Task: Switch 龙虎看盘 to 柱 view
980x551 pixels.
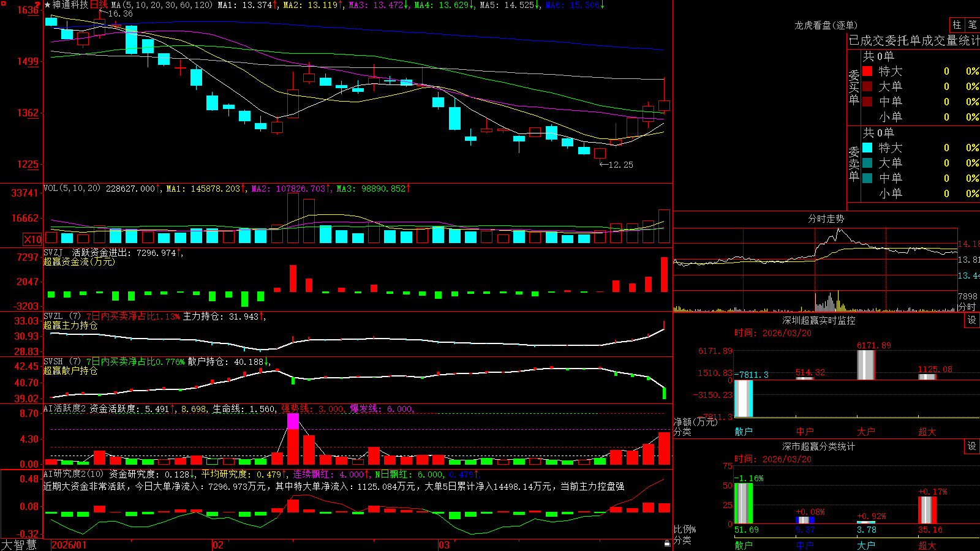Action: 957,25
